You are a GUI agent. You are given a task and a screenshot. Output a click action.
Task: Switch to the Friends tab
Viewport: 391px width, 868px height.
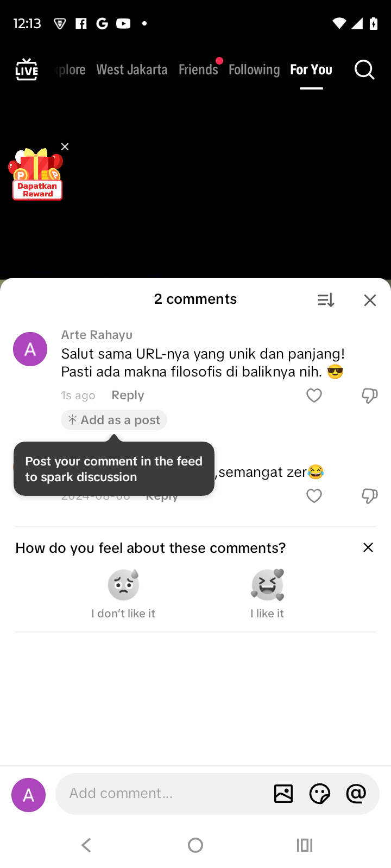point(198,70)
